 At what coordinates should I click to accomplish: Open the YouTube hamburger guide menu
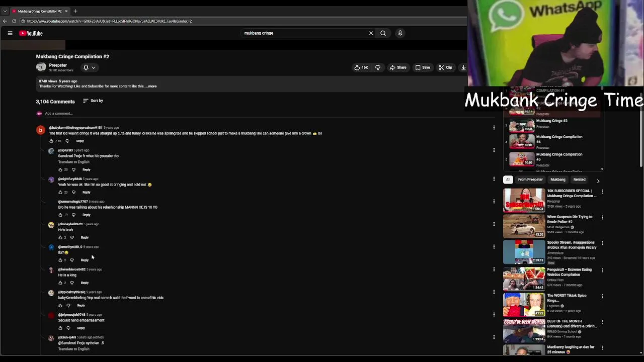coord(10,33)
